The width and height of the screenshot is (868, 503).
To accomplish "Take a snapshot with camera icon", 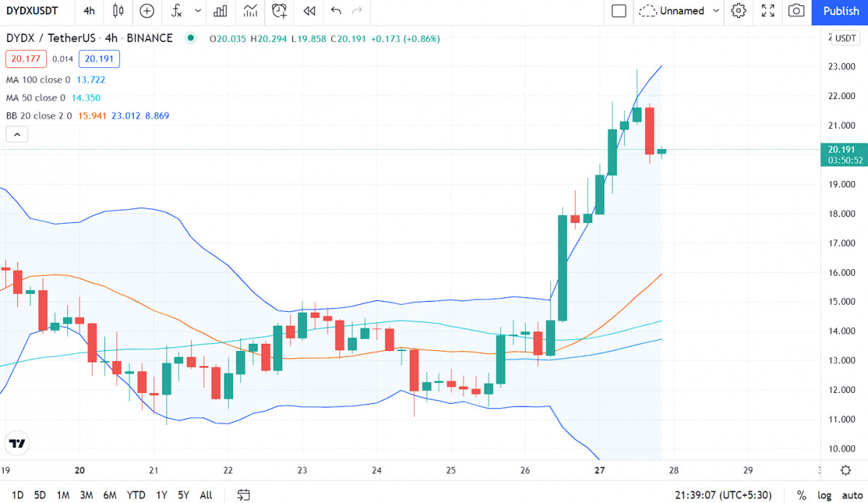I will point(796,11).
